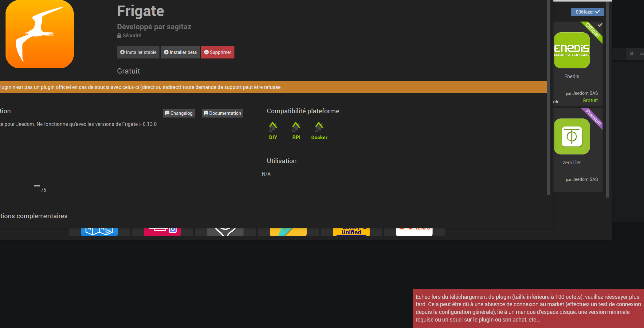Select the 006fazer filter tag
Screen dimensions: 644x328
tap(587, 12)
